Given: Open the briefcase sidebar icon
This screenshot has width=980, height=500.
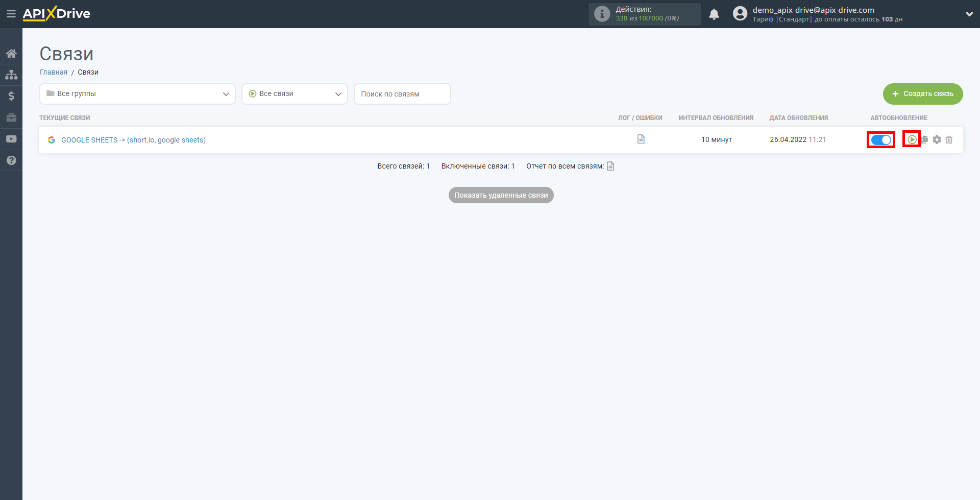Looking at the screenshot, I should [x=11, y=117].
